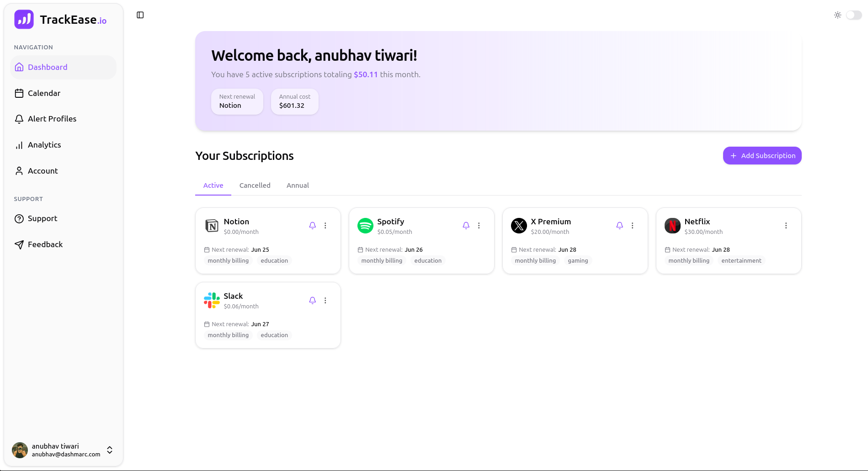
Task: Enable the alert bell on Notion card
Action: pyautogui.click(x=312, y=225)
